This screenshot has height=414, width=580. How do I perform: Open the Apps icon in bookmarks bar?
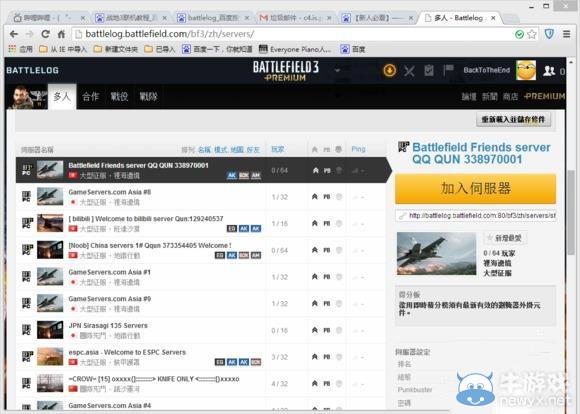(x=12, y=49)
